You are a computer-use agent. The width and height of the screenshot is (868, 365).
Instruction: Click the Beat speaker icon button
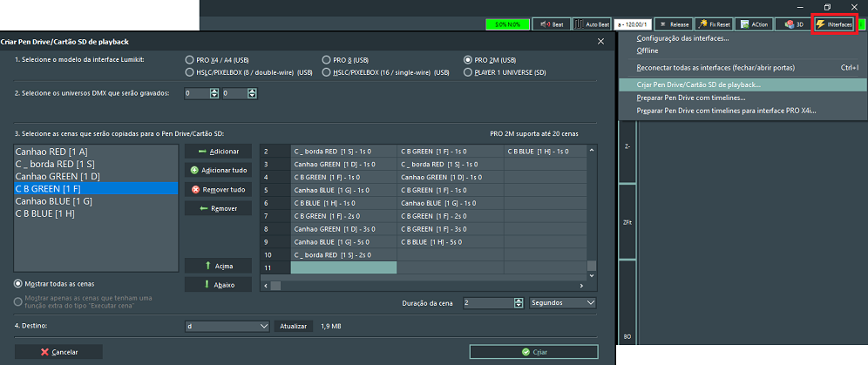553,24
